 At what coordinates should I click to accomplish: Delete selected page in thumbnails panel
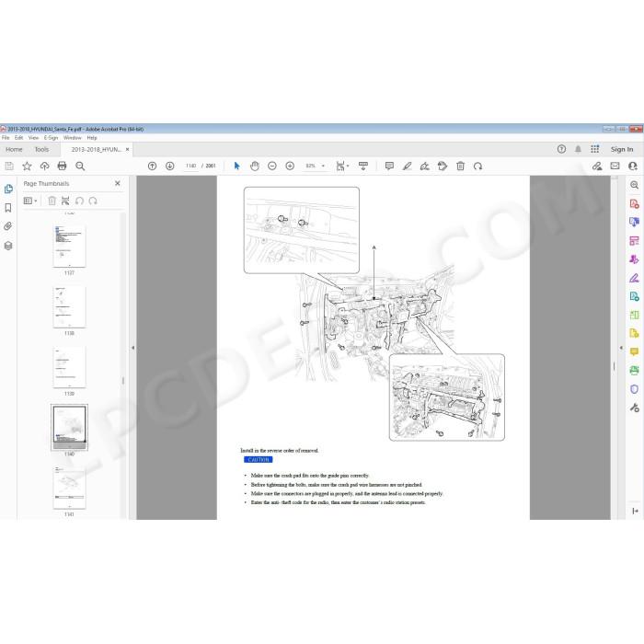tap(52, 201)
